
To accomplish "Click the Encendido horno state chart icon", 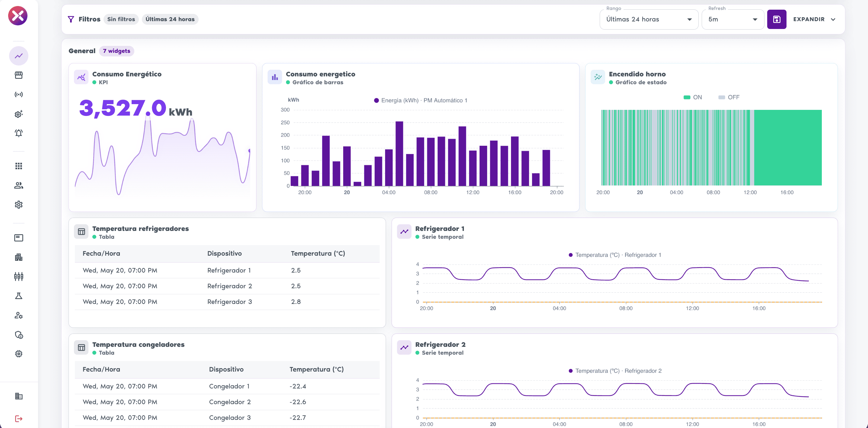I will [x=598, y=77].
